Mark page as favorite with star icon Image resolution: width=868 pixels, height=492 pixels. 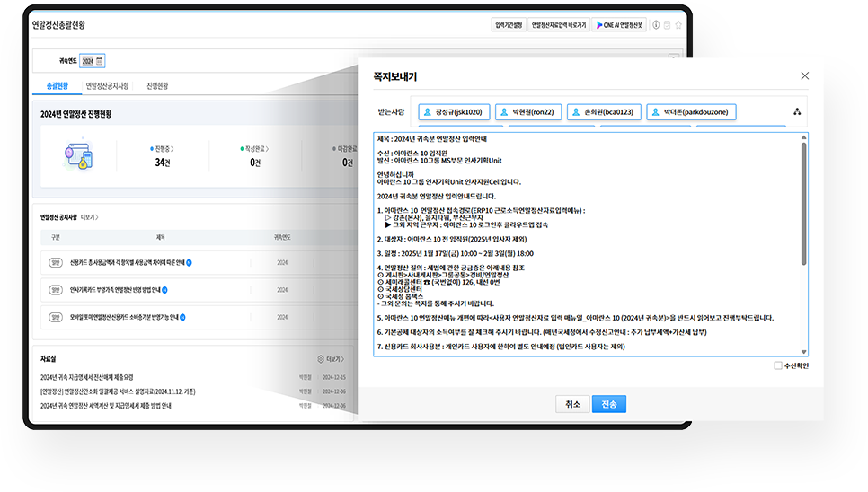click(x=678, y=25)
